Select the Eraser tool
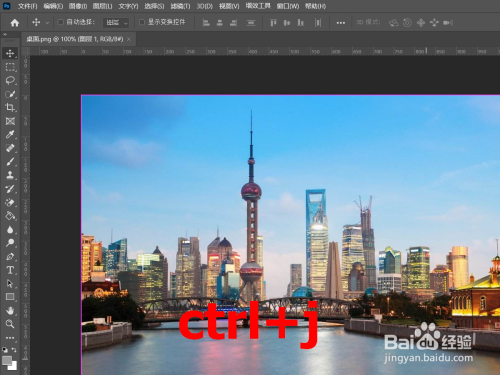The image size is (500, 375). pyautogui.click(x=10, y=202)
